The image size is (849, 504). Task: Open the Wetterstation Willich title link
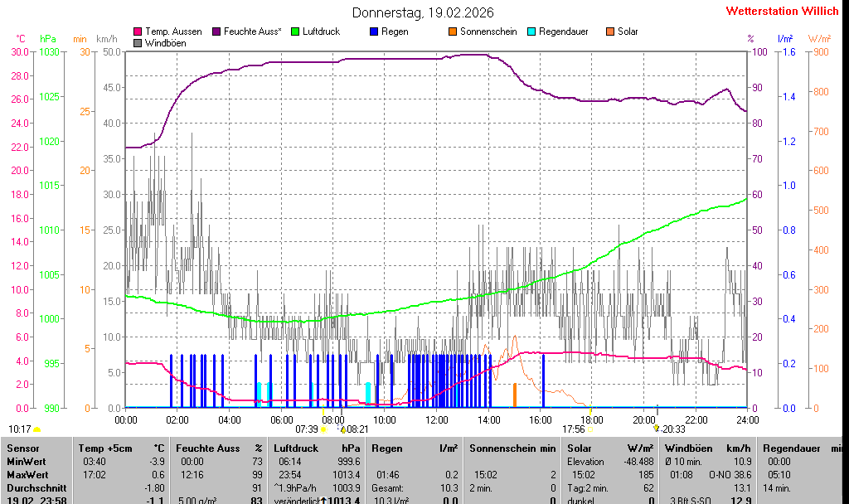tap(782, 11)
